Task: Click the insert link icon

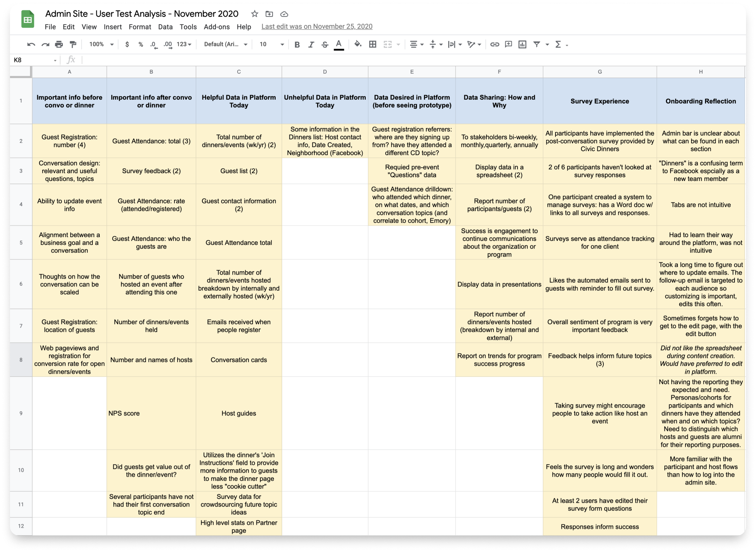Action: pyautogui.click(x=495, y=44)
